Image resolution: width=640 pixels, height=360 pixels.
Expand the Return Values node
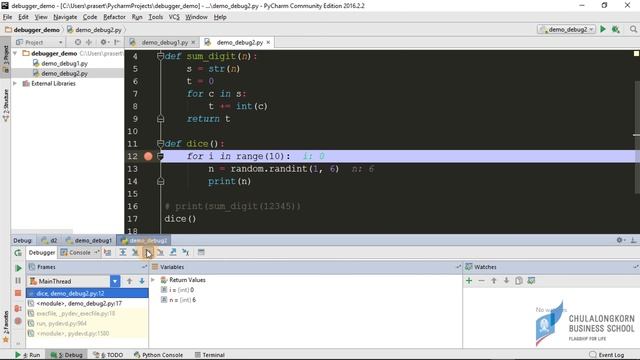coord(153,280)
